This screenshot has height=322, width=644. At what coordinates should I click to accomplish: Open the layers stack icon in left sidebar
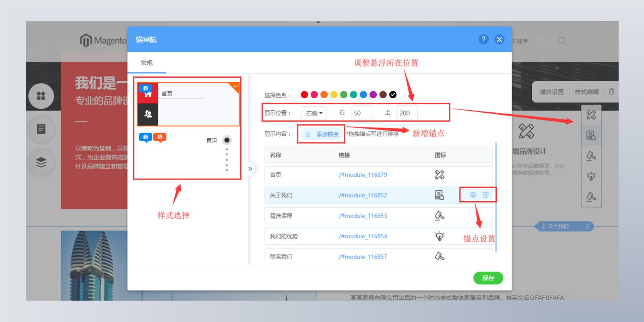pos(41,162)
